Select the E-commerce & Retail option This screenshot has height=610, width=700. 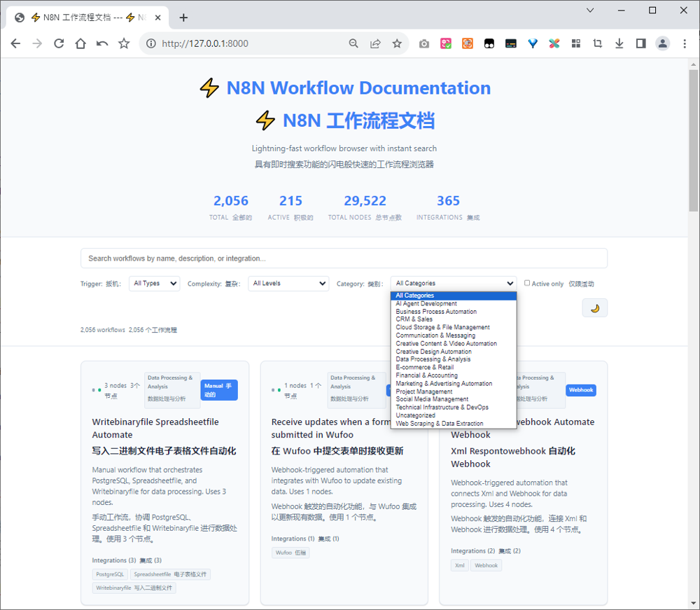point(424,367)
